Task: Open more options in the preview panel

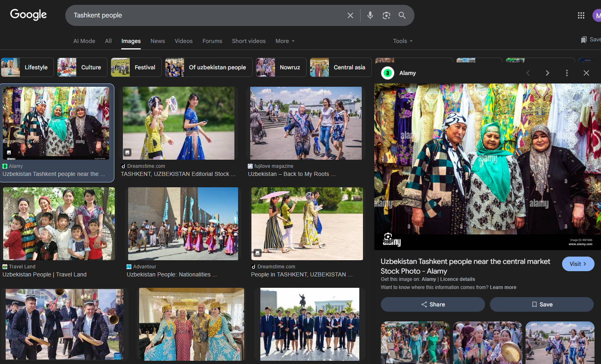Action: click(x=567, y=73)
